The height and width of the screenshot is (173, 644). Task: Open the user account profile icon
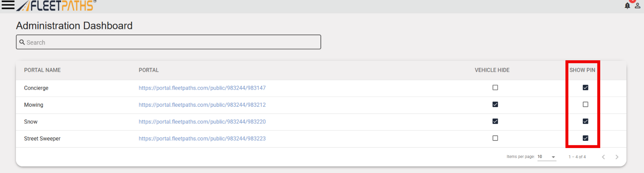tap(637, 6)
